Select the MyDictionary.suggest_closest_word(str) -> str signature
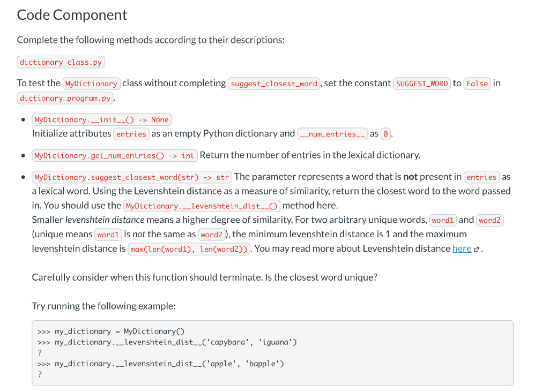 pyautogui.click(x=132, y=177)
